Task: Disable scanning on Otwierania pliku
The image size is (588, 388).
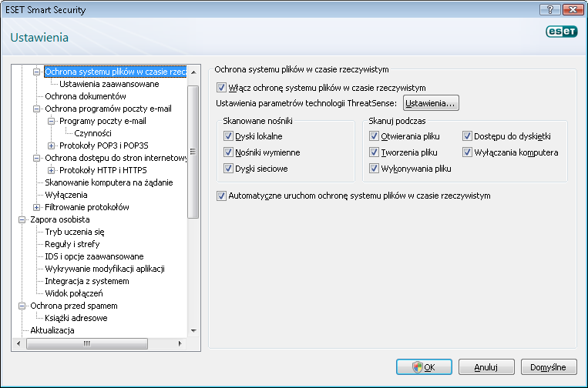Action: tap(374, 136)
